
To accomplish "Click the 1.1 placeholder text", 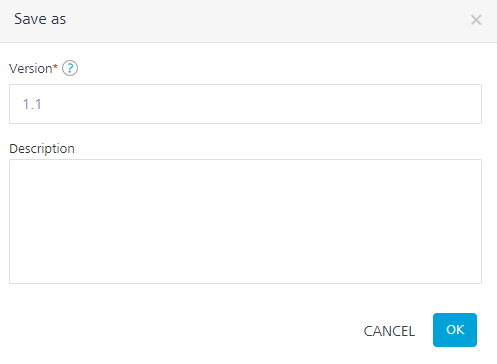I will (32, 104).
